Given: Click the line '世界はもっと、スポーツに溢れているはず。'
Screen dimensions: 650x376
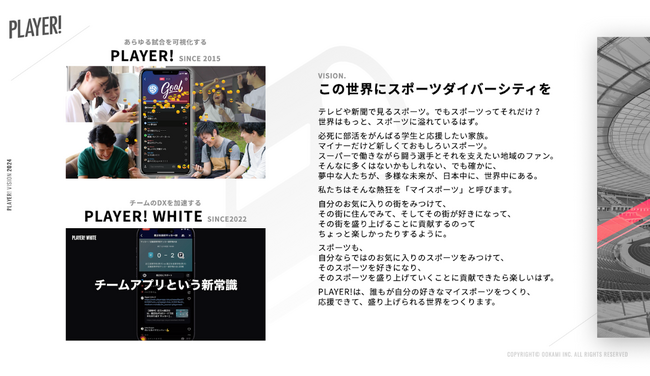Looking at the screenshot, I should pyautogui.click(x=399, y=122).
